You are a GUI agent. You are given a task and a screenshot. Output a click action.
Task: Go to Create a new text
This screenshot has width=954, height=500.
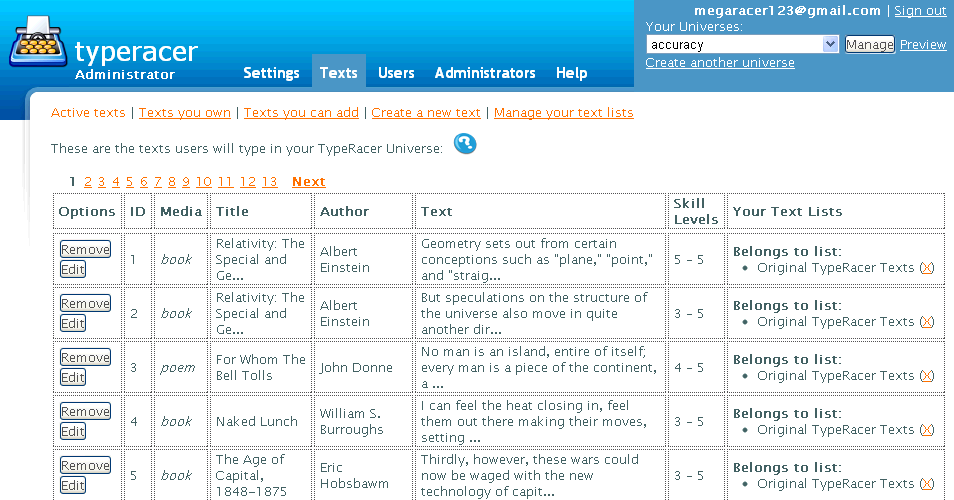click(x=426, y=113)
